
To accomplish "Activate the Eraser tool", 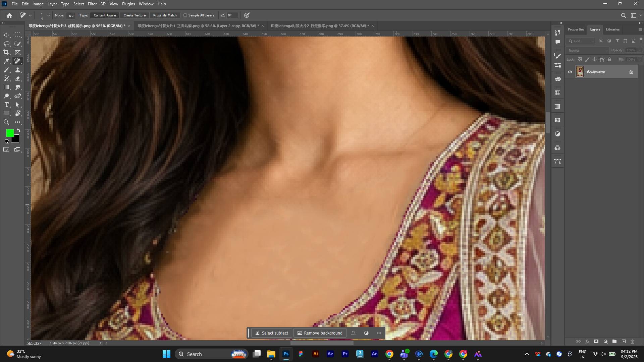I will click(x=18, y=78).
